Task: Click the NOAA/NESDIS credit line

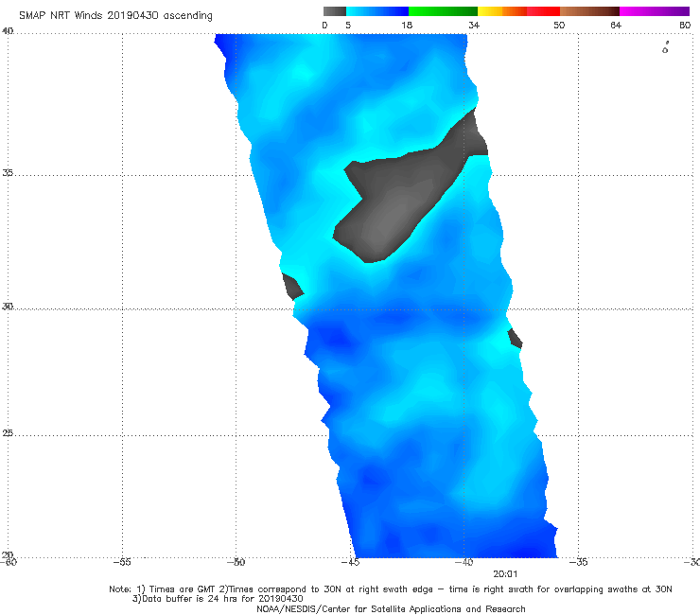Action: (391, 608)
